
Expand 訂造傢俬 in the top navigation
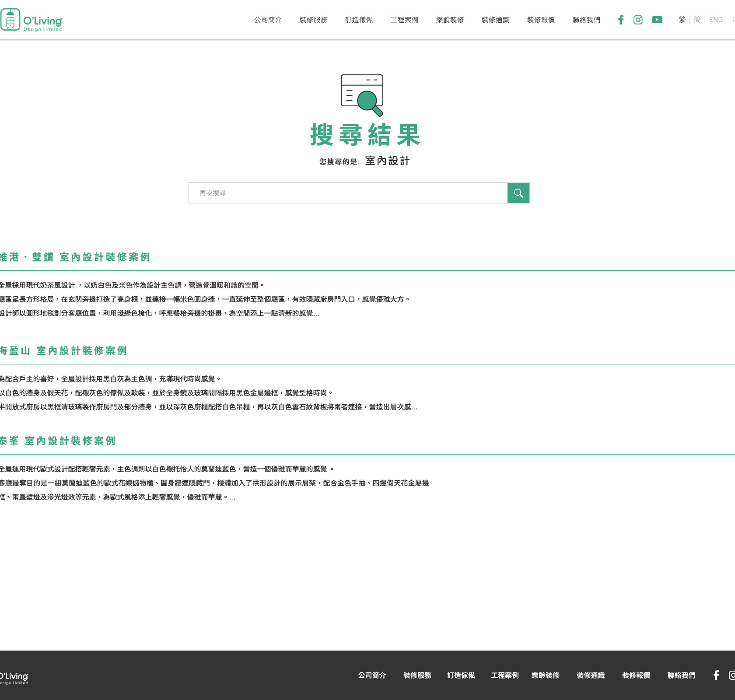tap(359, 20)
